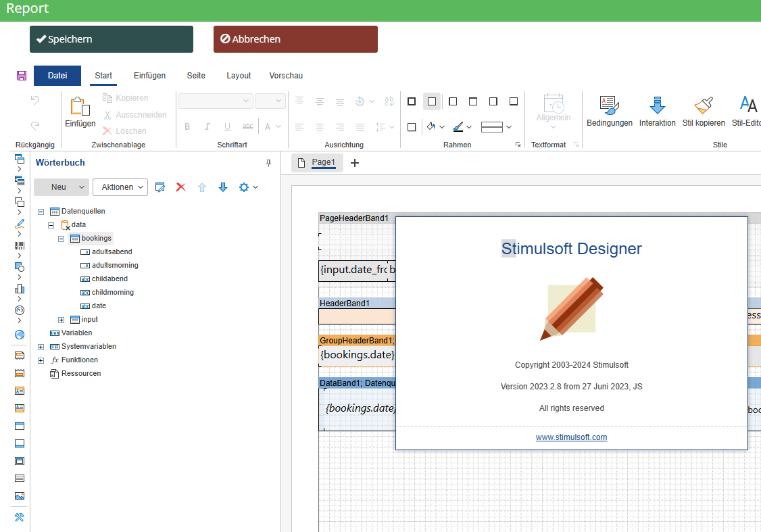Collapse the data source node

[x=51, y=225]
